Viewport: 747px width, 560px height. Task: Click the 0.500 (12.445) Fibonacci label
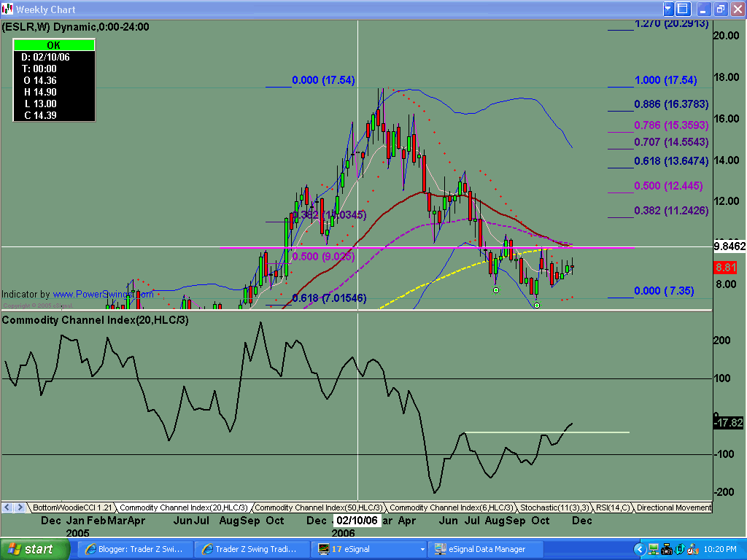(668, 186)
